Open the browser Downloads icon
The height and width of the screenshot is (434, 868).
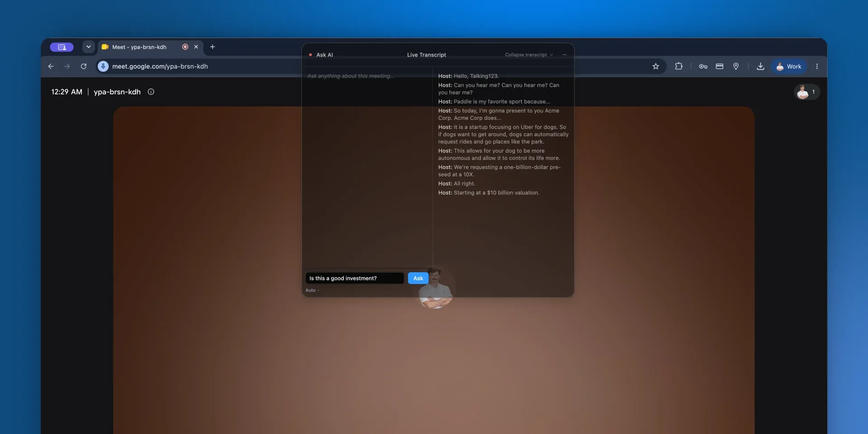[x=760, y=66]
